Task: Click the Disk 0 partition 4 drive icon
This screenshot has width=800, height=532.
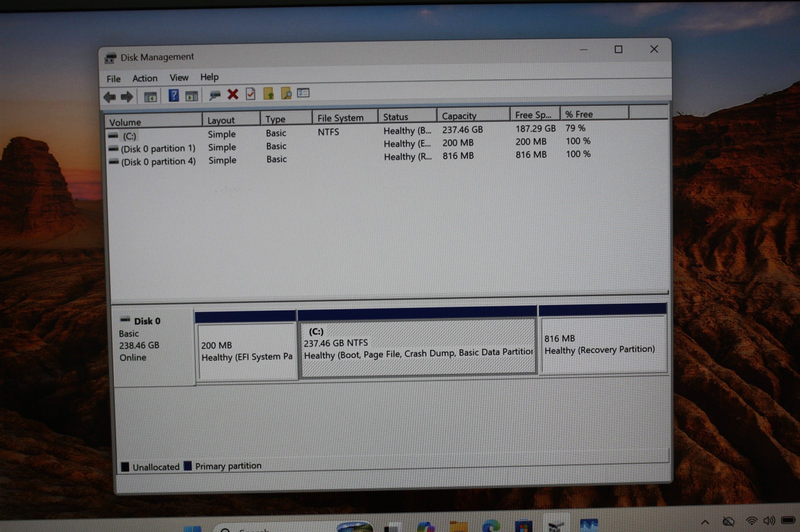Action: (x=114, y=162)
